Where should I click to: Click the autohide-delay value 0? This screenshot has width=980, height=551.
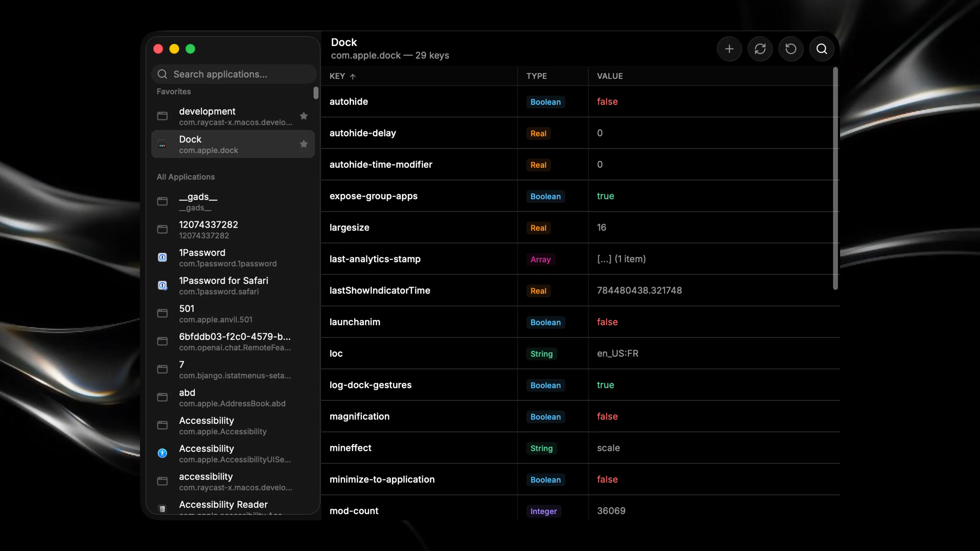tap(600, 133)
